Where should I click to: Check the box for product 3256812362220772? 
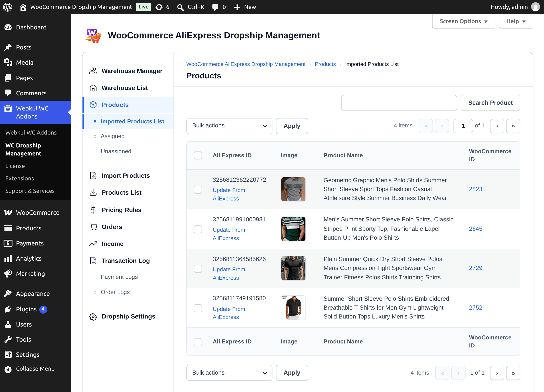(198, 190)
